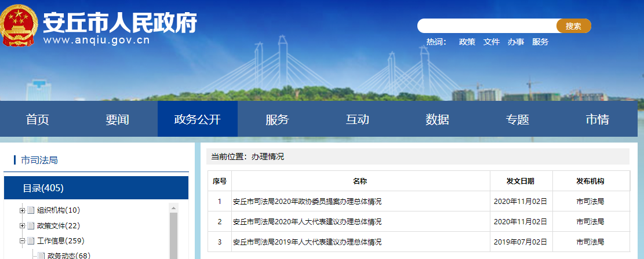Click the 序号 column header
Image resolution: width=644 pixels, height=259 pixels.
[x=219, y=181]
